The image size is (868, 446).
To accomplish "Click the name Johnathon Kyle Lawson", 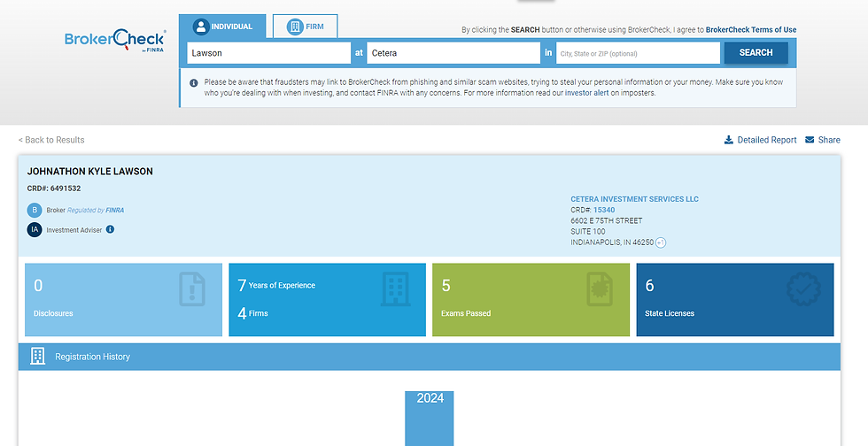I will (90, 172).
